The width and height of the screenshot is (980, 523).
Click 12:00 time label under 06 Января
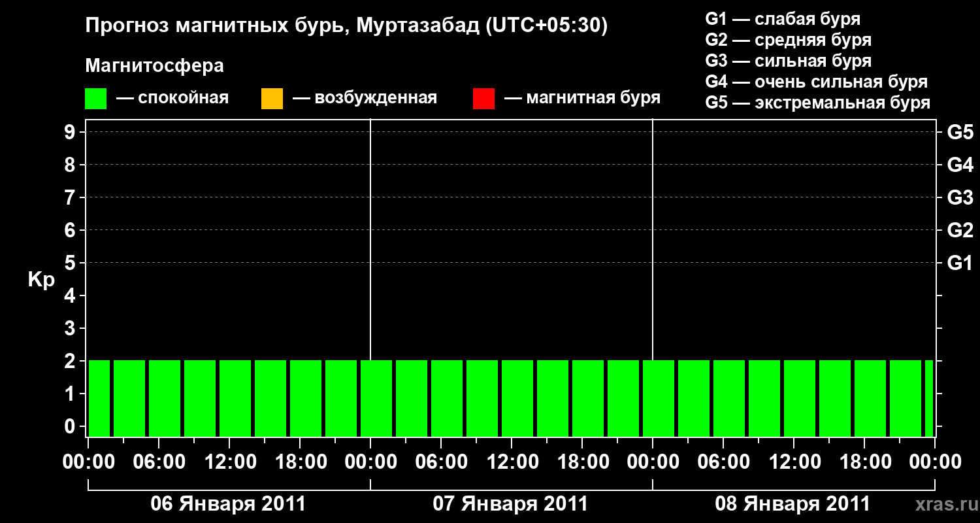click(x=230, y=462)
